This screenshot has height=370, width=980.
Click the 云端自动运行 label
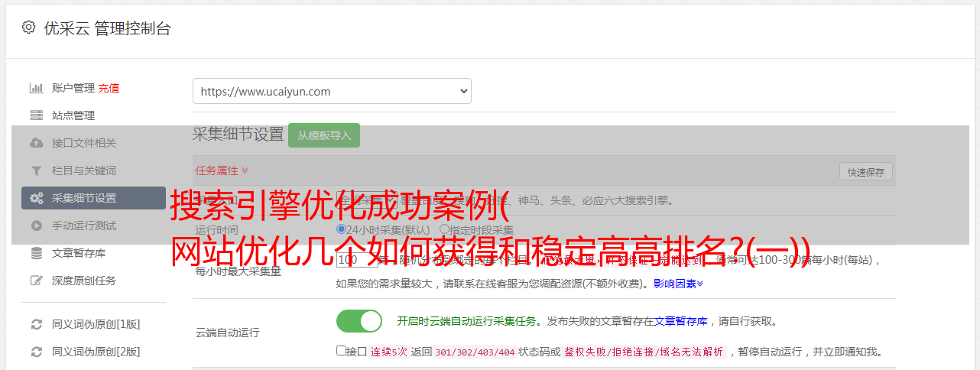click(x=227, y=333)
